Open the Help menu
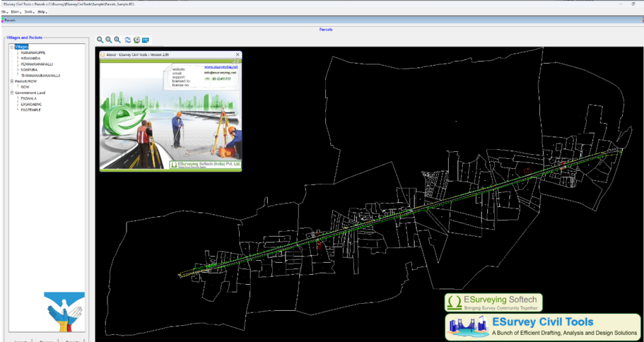 pyautogui.click(x=42, y=12)
